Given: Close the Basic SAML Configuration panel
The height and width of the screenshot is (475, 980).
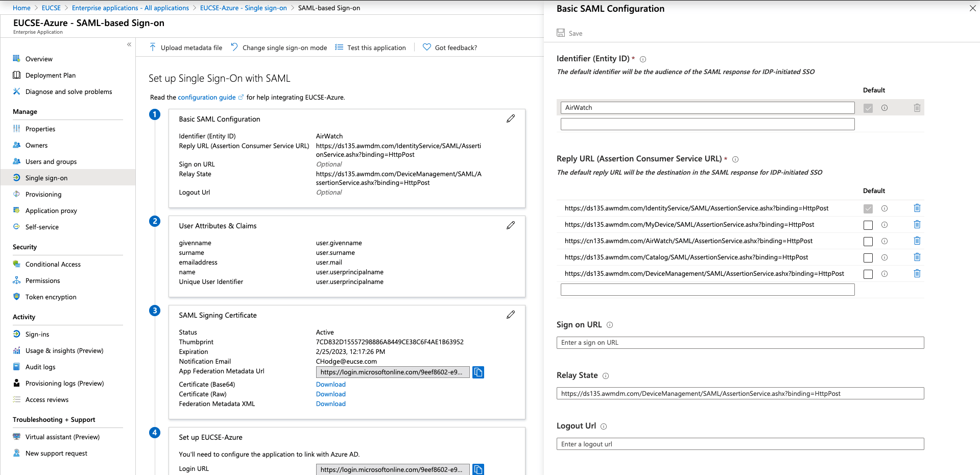Looking at the screenshot, I should coord(972,8).
